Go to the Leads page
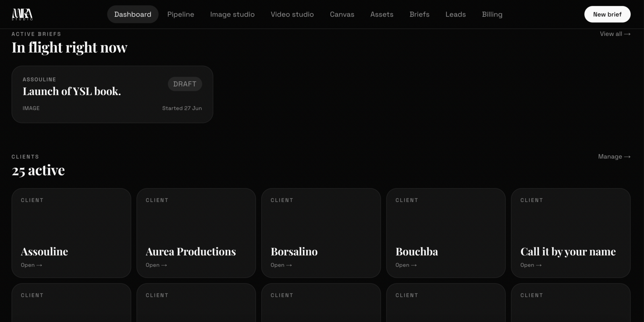The height and width of the screenshot is (322, 644). [x=456, y=15]
